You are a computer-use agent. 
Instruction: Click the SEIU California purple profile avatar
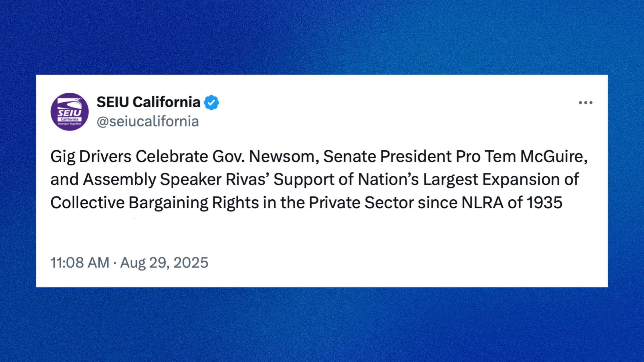tap(70, 112)
